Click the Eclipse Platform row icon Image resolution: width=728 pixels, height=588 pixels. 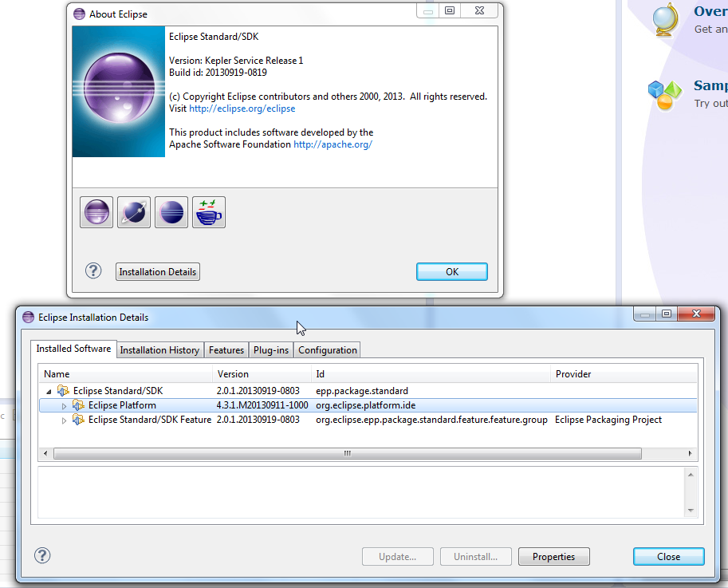78,405
